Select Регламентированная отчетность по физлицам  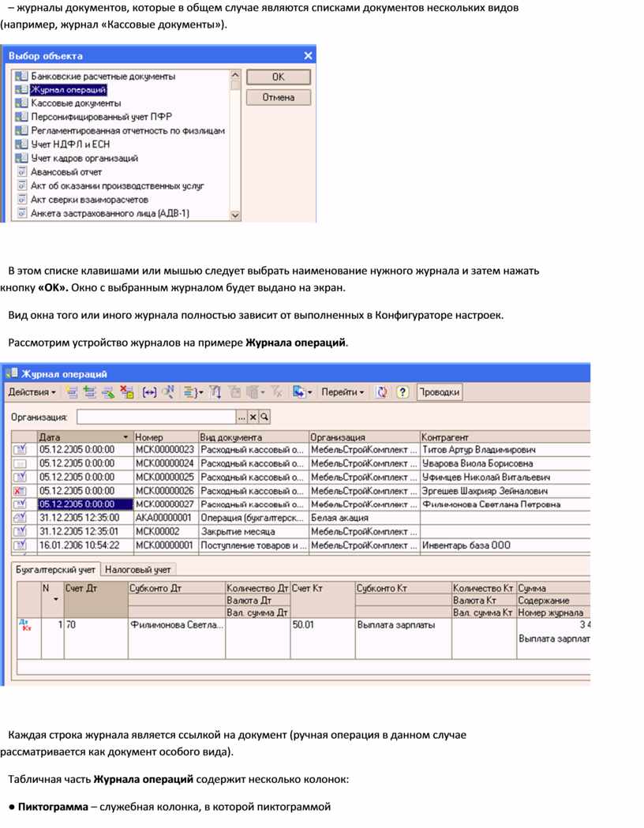point(128,130)
